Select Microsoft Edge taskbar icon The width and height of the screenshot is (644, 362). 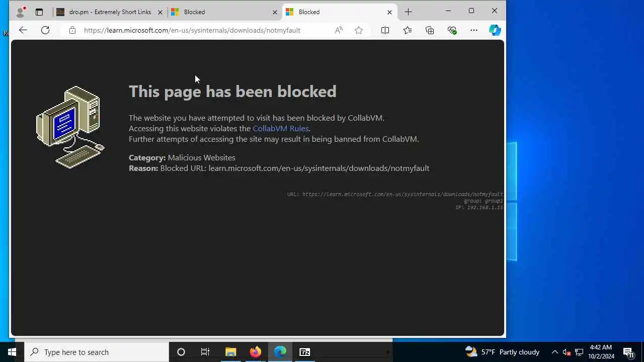coord(280,352)
